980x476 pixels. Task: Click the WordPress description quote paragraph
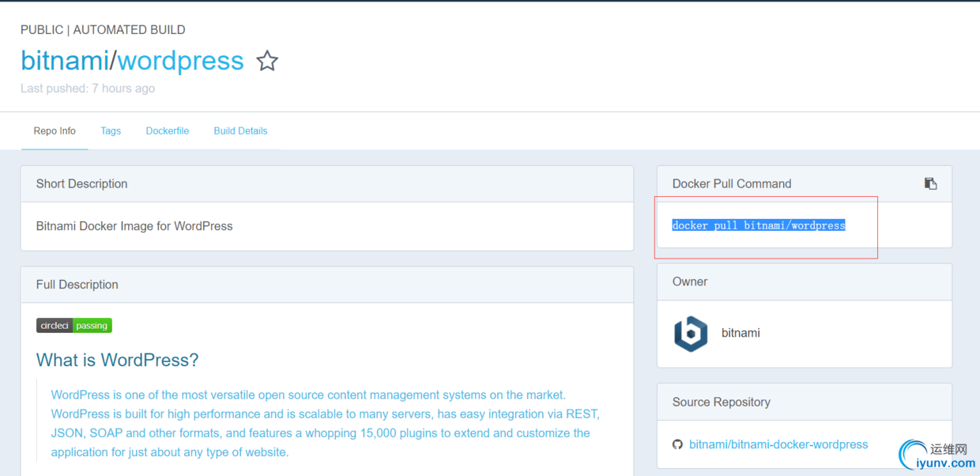(x=326, y=424)
